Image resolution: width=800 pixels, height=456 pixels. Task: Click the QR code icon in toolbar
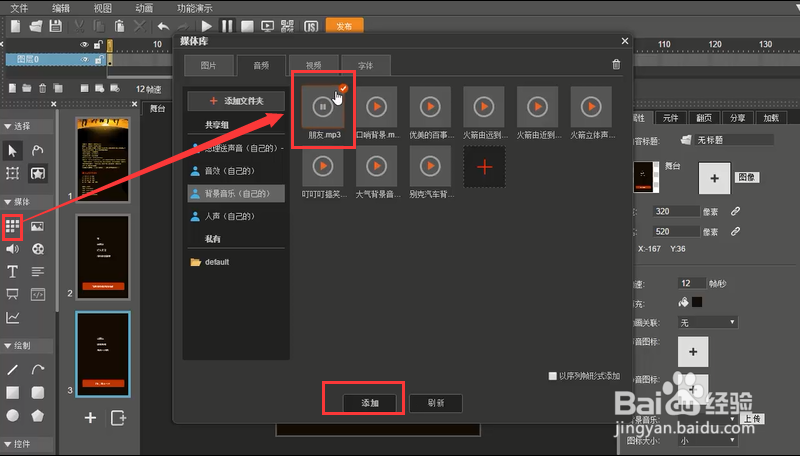287,26
